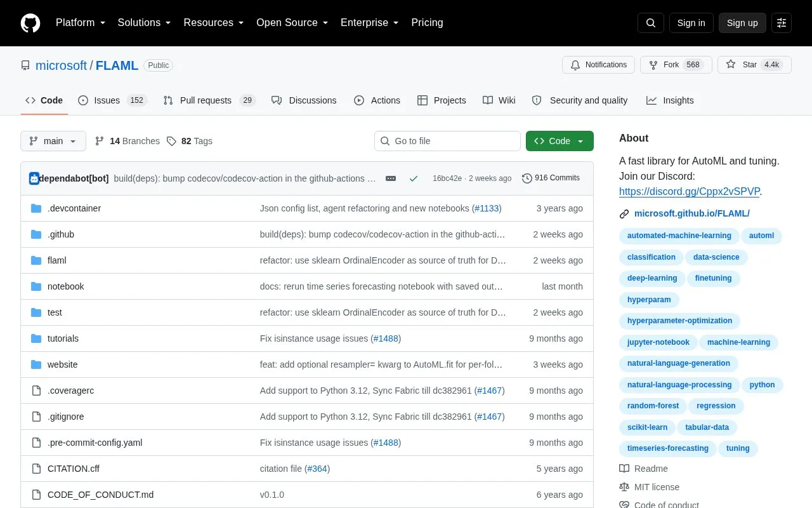
Task: Switch to the Issues tab
Action: pyautogui.click(x=112, y=100)
